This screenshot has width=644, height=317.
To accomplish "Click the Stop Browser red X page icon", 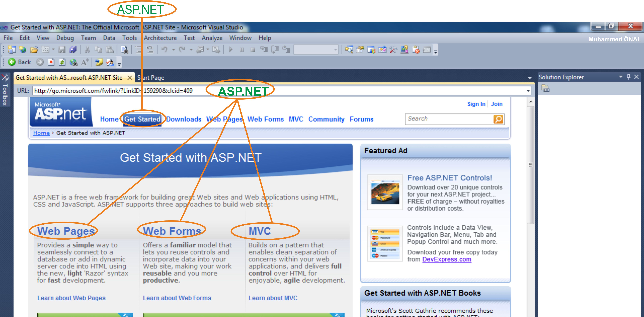I will (51, 62).
